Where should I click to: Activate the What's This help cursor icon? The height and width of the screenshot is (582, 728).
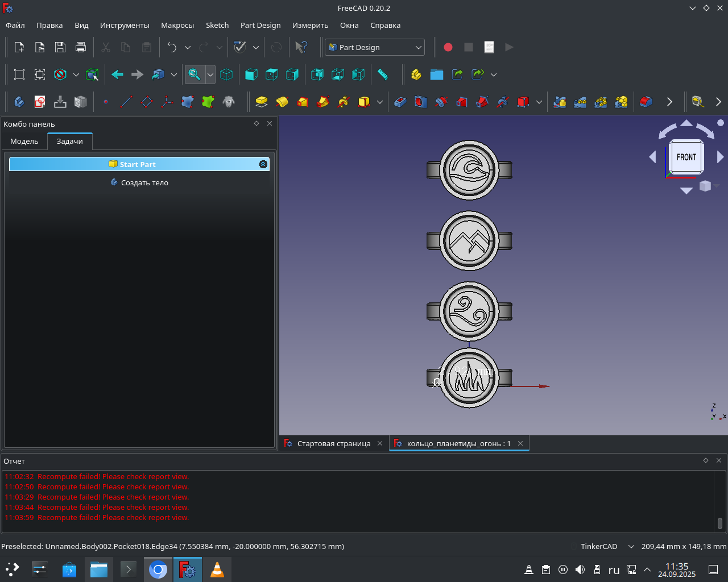click(x=301, y=47)
